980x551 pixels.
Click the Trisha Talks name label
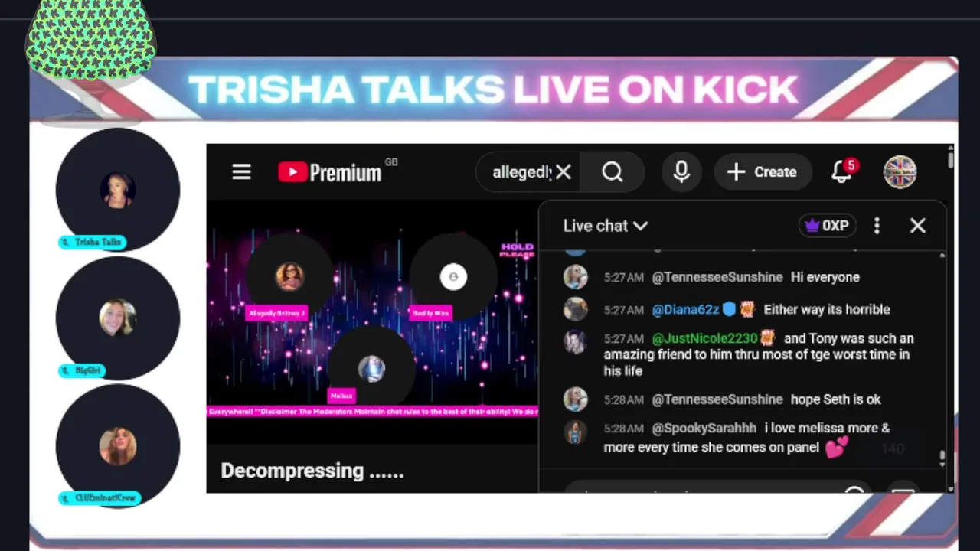coord(91,242)
